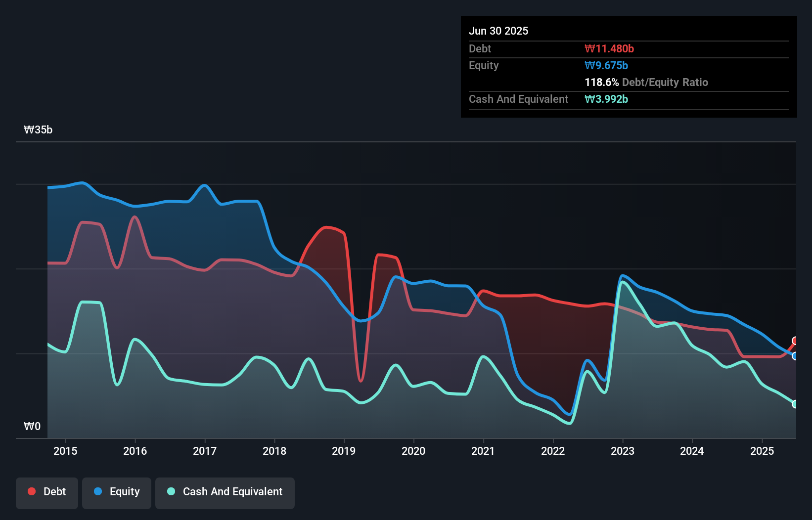The image size is (812, 520).
Task: Select the teal Cash endpoint marker on the chart
Action: click(795, 404)
